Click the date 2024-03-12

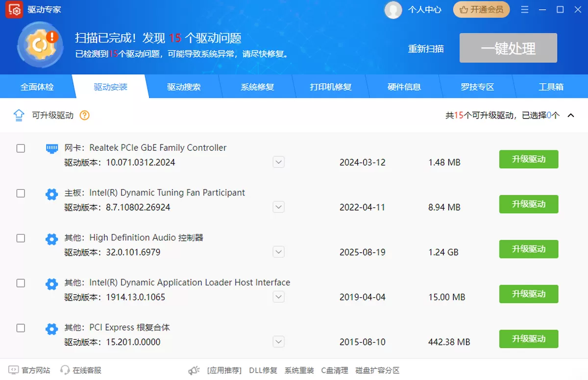coord(363,162)
